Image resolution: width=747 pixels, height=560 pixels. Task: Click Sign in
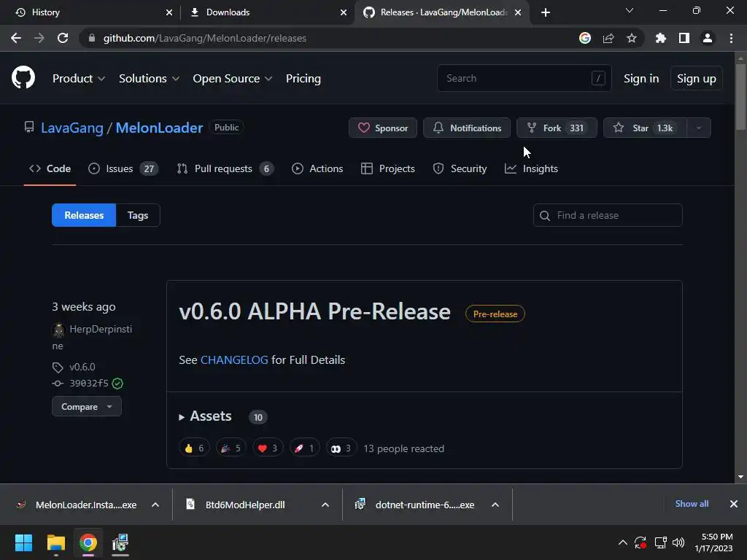click(641, 79)
